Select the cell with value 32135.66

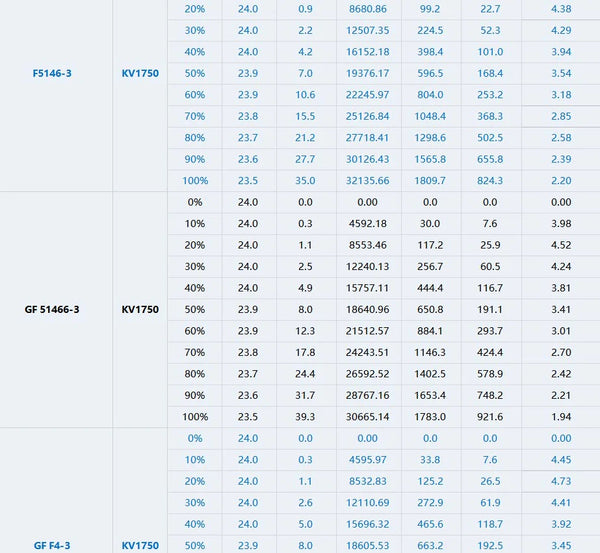coord(367,181)
